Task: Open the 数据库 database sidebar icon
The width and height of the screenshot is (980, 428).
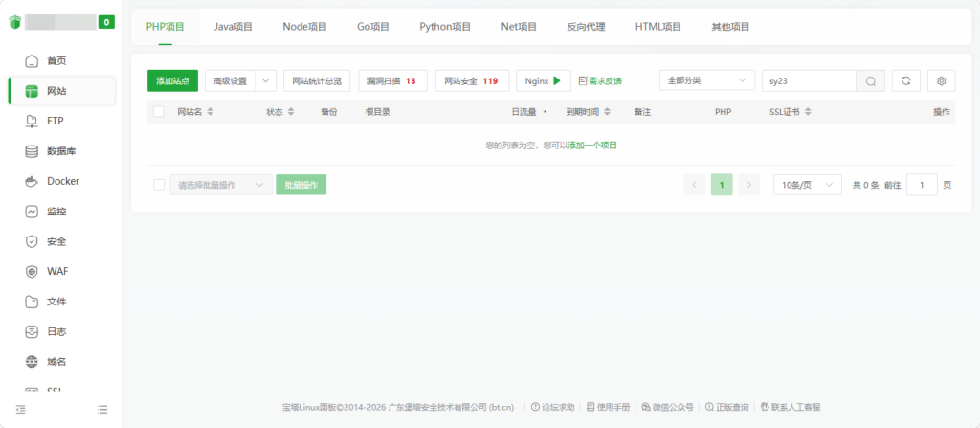Action: point(32,151)
